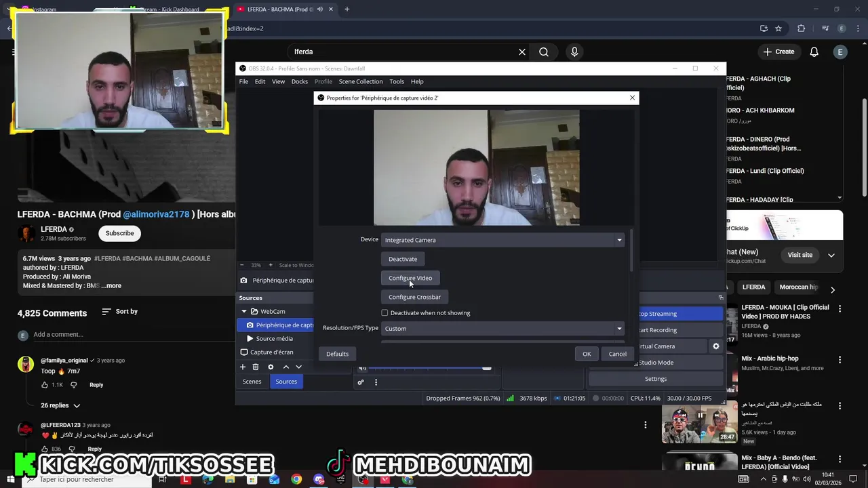The image size is (868, 488).
Task: Expand video description with '...more'
Action: coord(111,286)
